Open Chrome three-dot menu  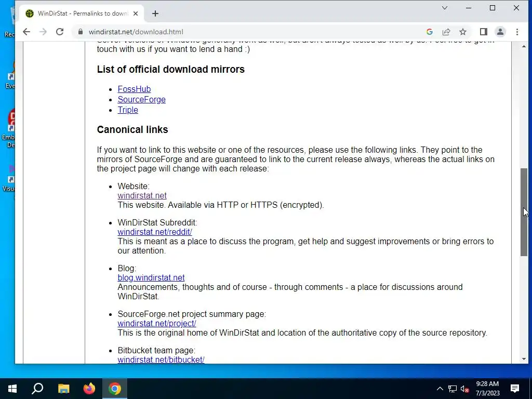click(517, 32)
